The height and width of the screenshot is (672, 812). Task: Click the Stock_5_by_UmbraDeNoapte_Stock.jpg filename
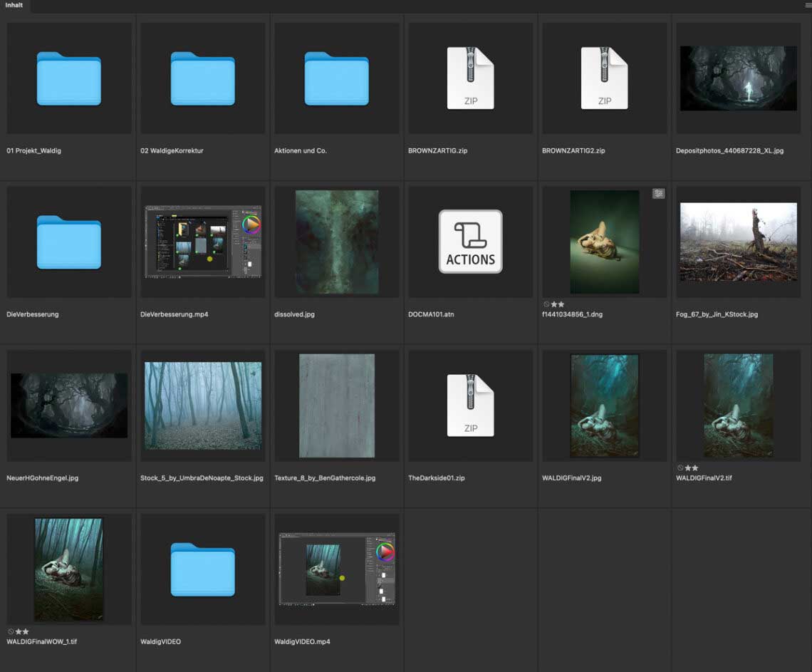pyautogui.click(x=202, y=478)
